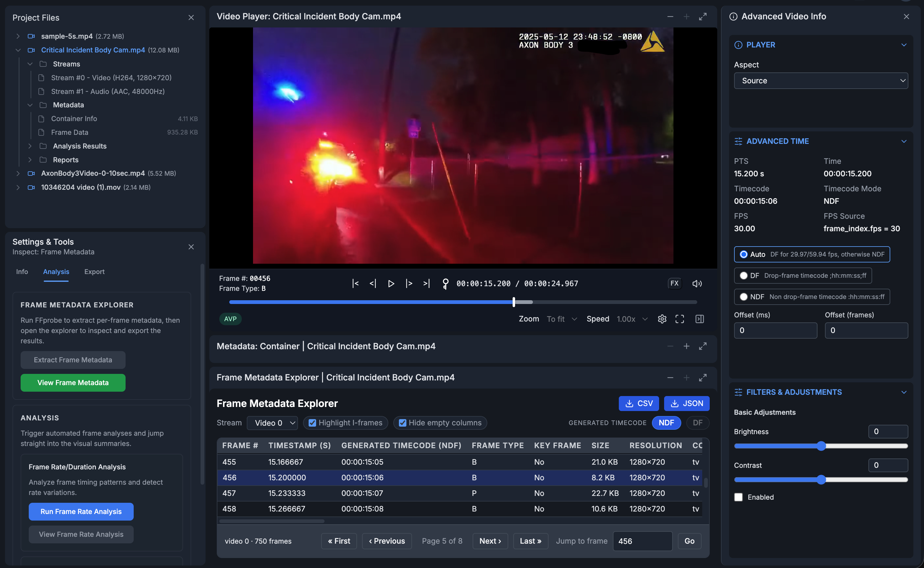Open the side panel toggle next to fullscreen

(700, 319)
